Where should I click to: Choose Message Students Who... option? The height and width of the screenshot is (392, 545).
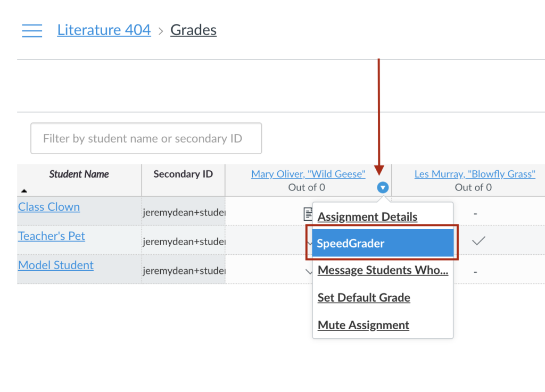tap(383, 270)
